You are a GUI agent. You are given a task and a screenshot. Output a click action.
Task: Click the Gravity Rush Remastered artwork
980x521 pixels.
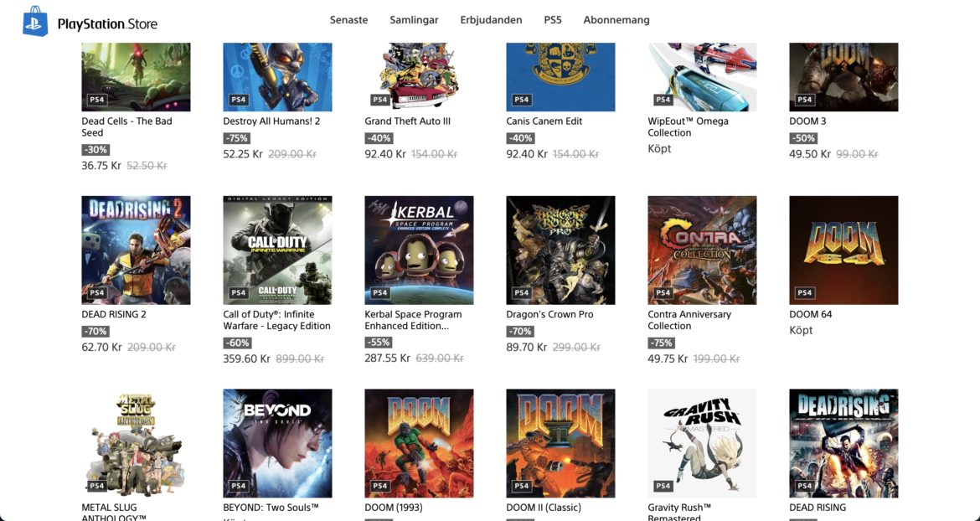(x=702, y=444)
